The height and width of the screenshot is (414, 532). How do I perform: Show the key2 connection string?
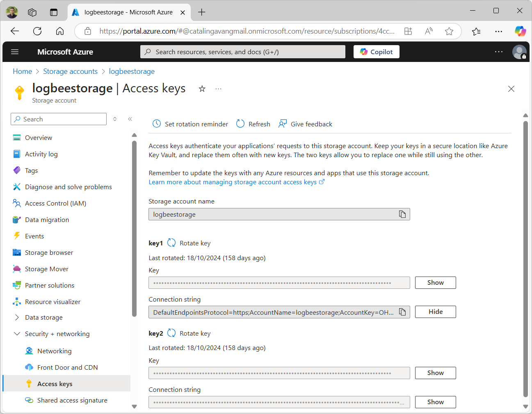pyautogui.click(x=435, y=402)
